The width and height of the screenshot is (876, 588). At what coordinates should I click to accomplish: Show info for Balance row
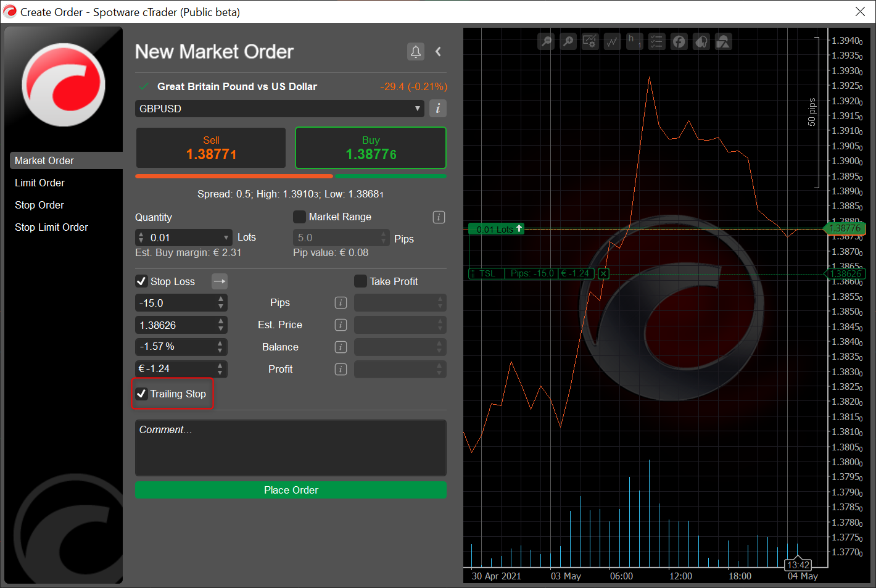click(341, 347)
